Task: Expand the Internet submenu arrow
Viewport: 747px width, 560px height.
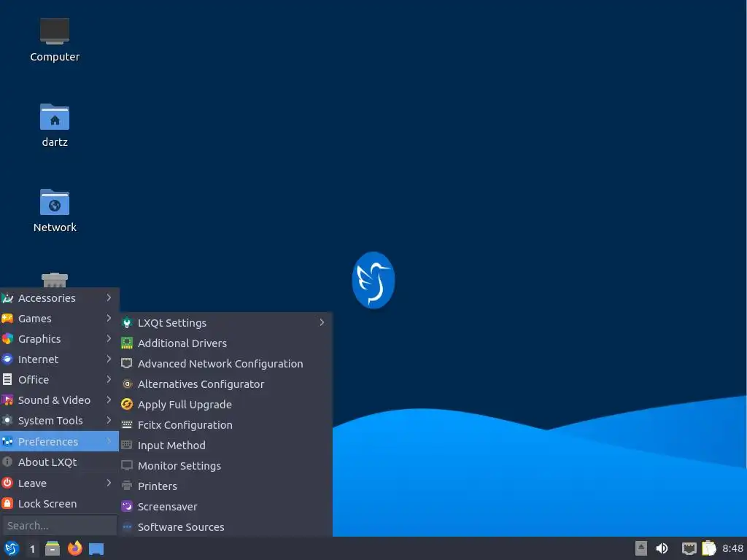Action: [109, 359]
